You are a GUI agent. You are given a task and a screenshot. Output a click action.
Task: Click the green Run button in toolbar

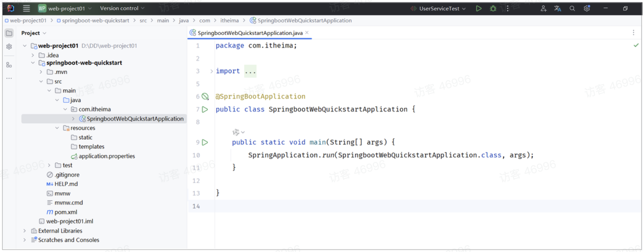coord(478,8)
